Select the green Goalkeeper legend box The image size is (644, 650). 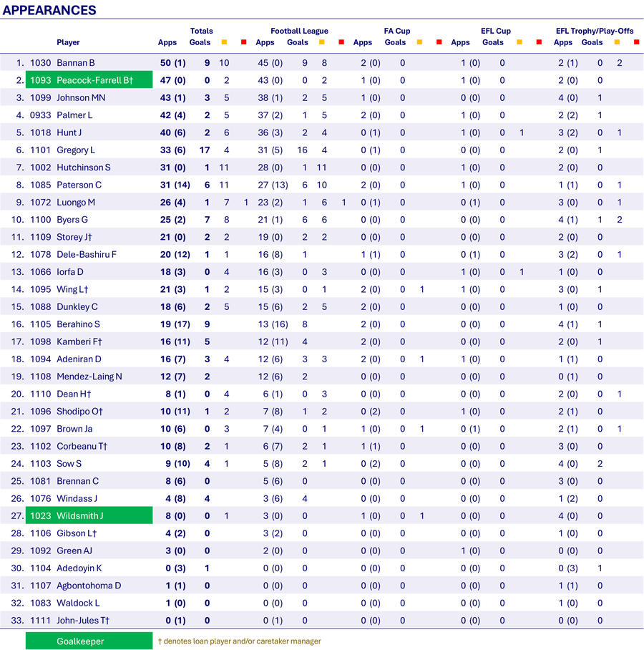tap(89, 641)
